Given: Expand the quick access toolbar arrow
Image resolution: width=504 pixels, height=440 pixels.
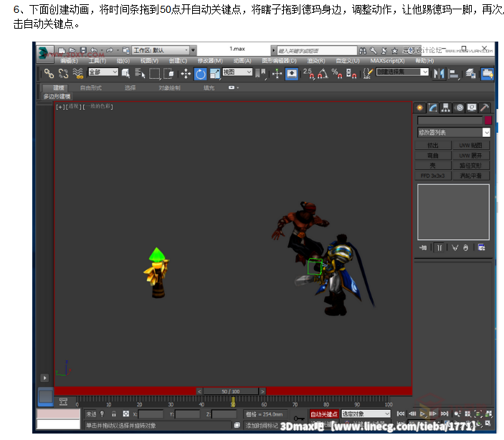Looking at the screenshot, I should click(193, 50).
